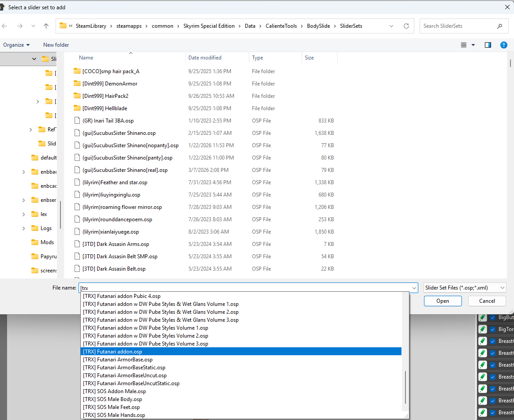Go up one folder level
This screenshot has height=420, width=514.
point(46,26)
